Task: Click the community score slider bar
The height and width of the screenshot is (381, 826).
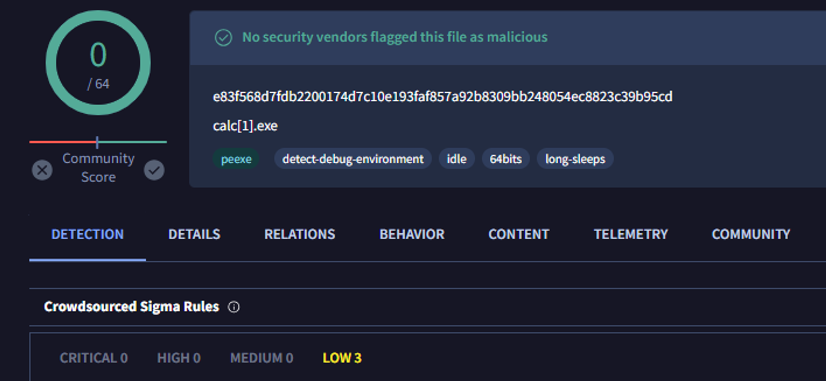Action: (98, 142)
